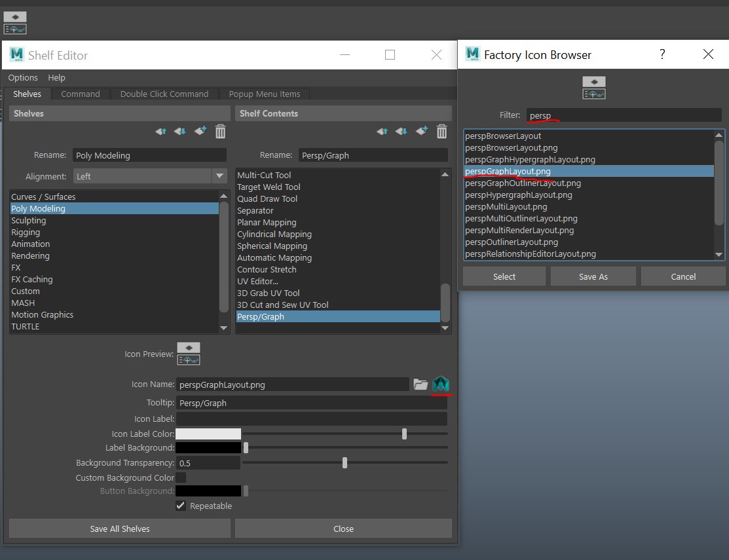The width and height of the screenshot is (729, 560).
Task: Delete the selected shelf with the trash icon
Action: coord(220,132)
